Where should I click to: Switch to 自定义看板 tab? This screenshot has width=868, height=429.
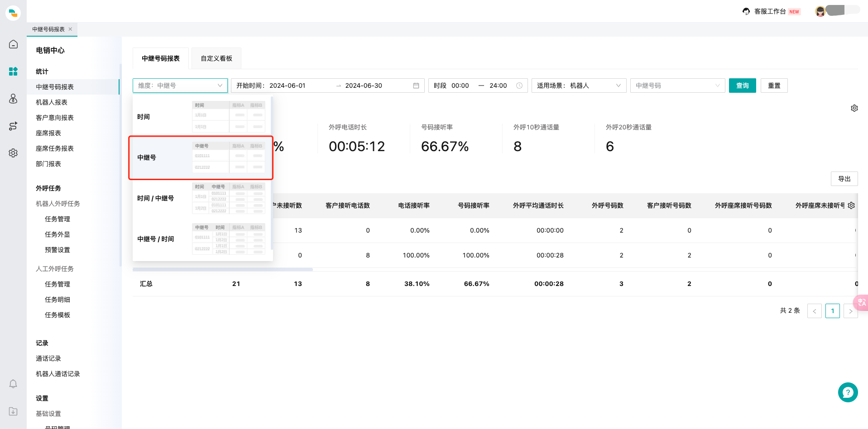(x=216, y=58)
